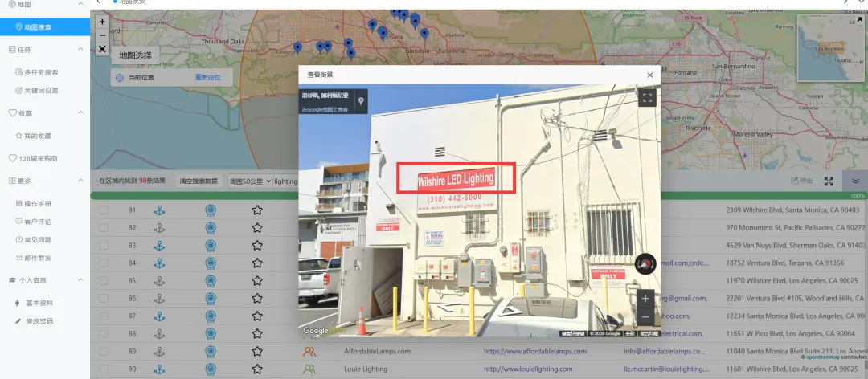Open 地图搜索 in the sidebar
This screenshot has width=868, height=379.
point(45,26)
